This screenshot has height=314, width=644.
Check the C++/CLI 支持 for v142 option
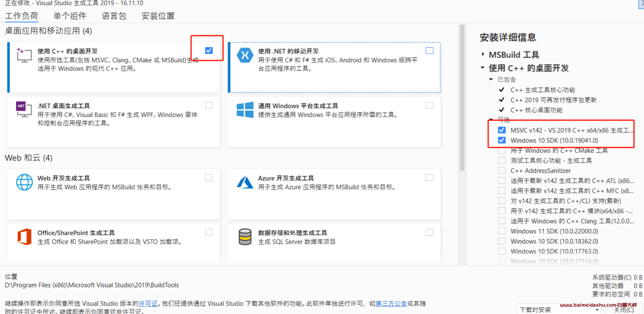click(502, 201)
